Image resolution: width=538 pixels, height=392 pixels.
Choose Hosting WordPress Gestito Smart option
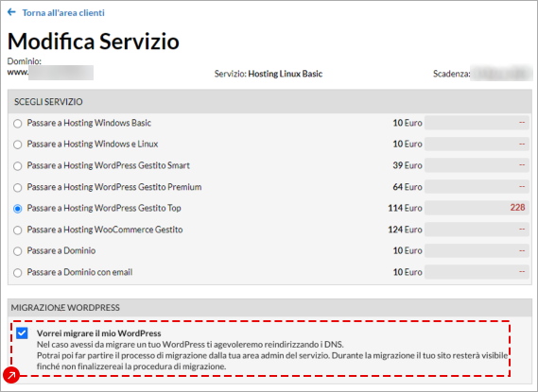[18, 166]
